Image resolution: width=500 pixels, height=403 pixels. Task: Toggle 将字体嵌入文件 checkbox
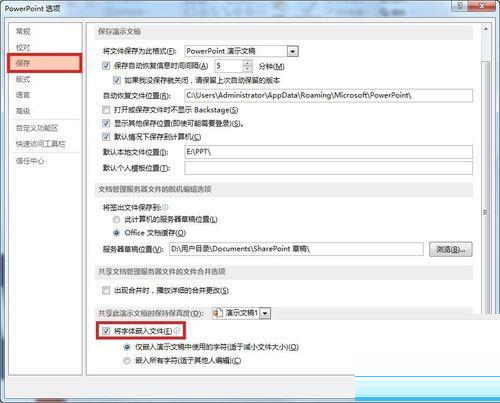(x=106, y=331)
